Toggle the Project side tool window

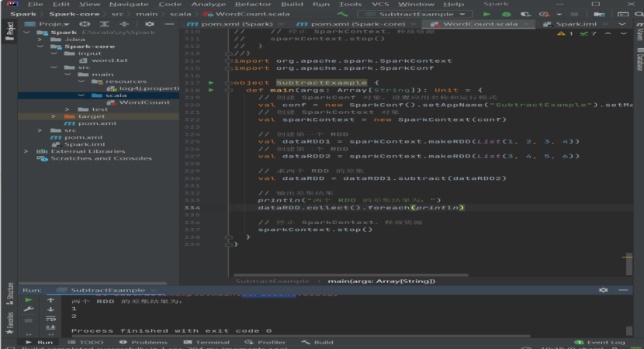[x=9, y=31]
